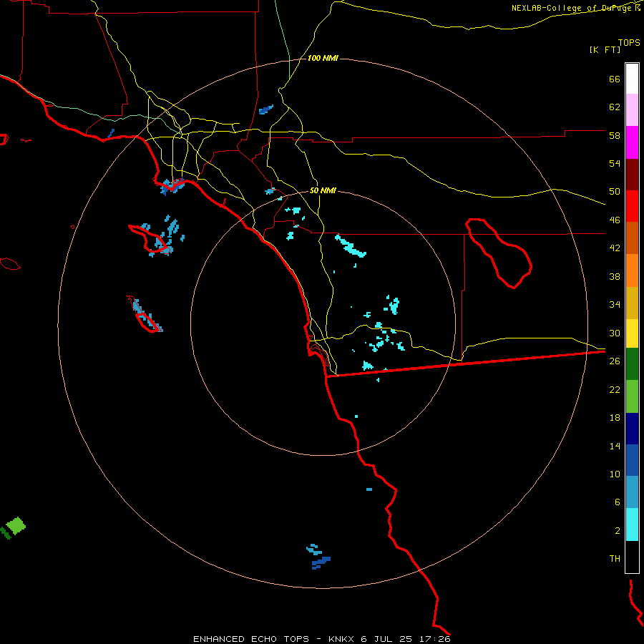Select the navy blue legend swatch
Screen dimensions: 644x644
click(x=632, y=429)
